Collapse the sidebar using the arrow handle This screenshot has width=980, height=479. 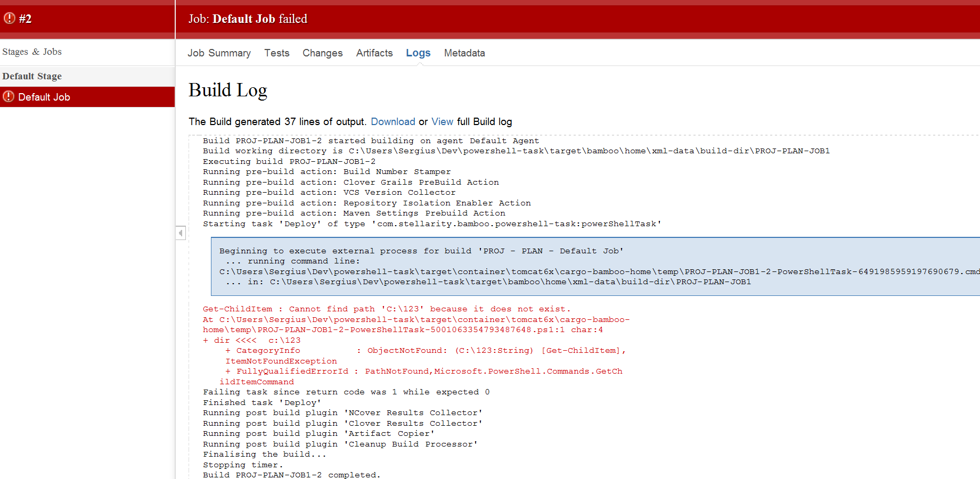click(x=181, y=233)
